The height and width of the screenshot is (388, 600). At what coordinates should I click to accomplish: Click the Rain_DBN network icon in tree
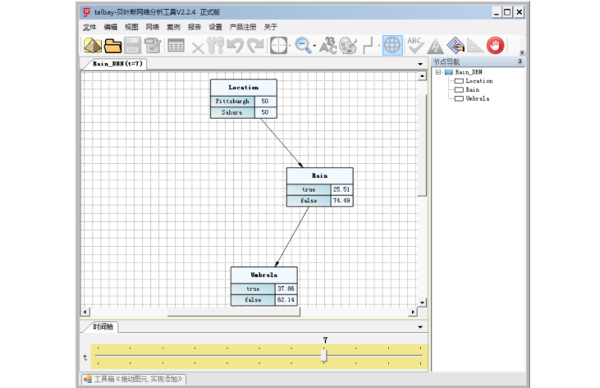(x=448, y=72)
